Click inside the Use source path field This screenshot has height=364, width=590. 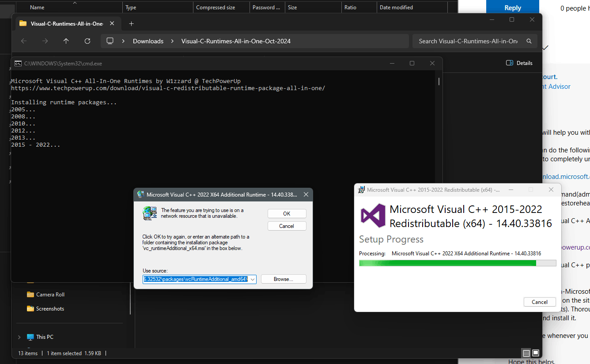point(196,279)
